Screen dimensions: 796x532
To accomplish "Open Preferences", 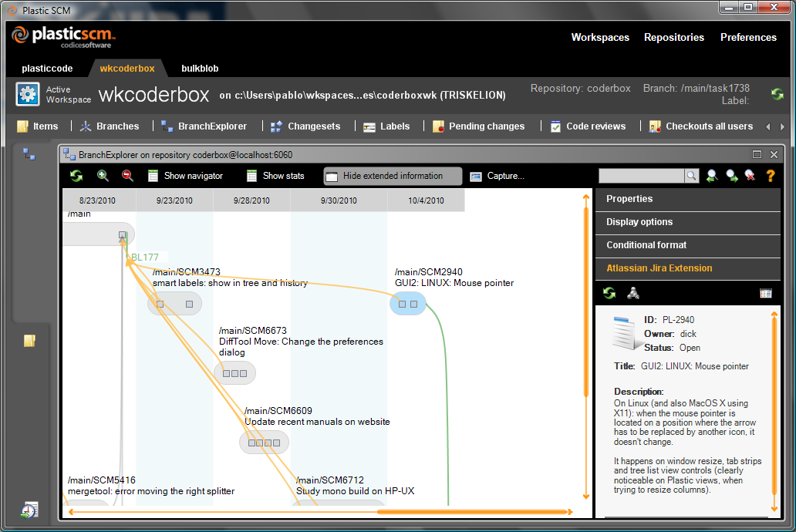I will (x=749, y=37).
